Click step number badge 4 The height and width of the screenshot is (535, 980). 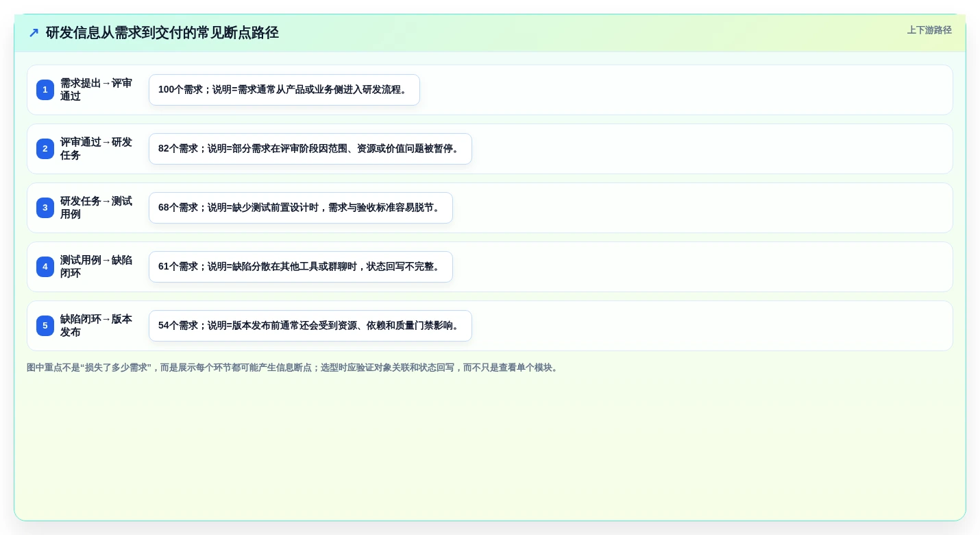click(x=45, y=267)
